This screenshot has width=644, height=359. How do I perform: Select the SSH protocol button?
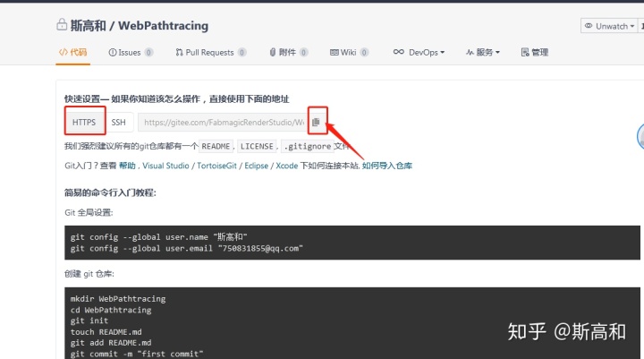tap(118, 122)
